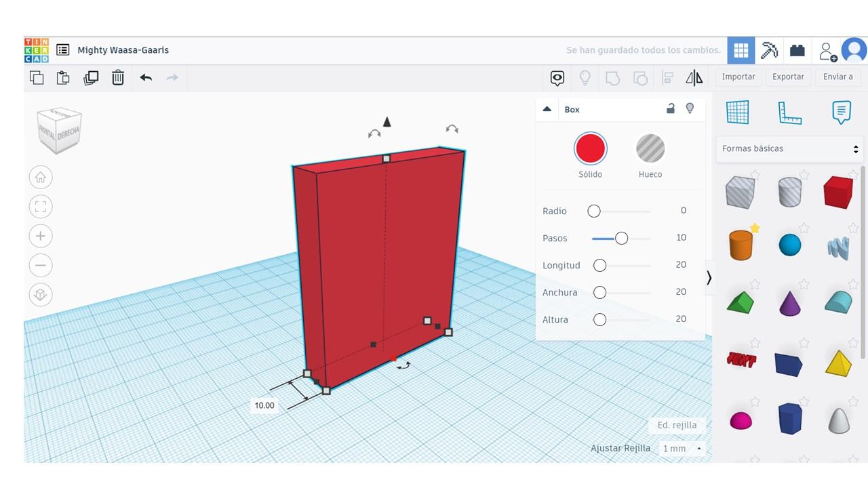Click the Longitud value 20
This screenshot has height=488, width=868.
(681, 265)
